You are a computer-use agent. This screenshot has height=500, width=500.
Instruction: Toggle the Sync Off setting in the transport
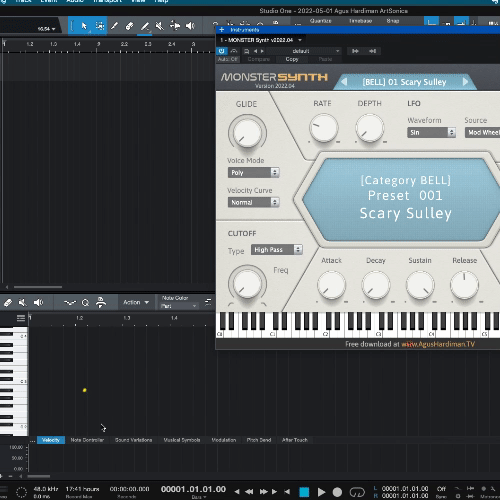pos(441,489)
